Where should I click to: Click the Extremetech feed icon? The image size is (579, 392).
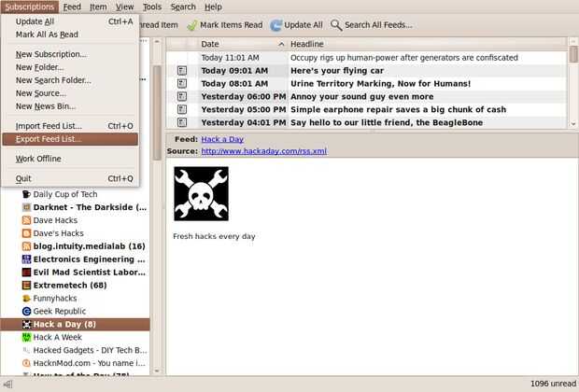tap(26, 286)
